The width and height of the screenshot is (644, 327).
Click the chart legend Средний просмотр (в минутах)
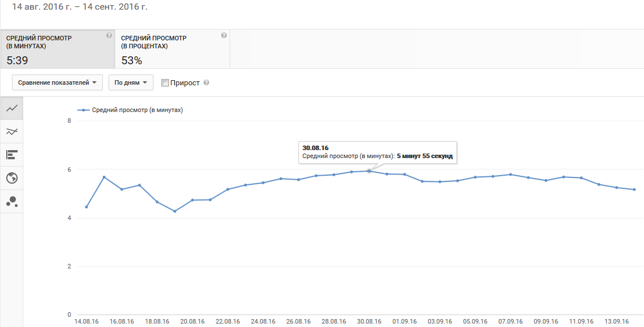tap(134, 110)
